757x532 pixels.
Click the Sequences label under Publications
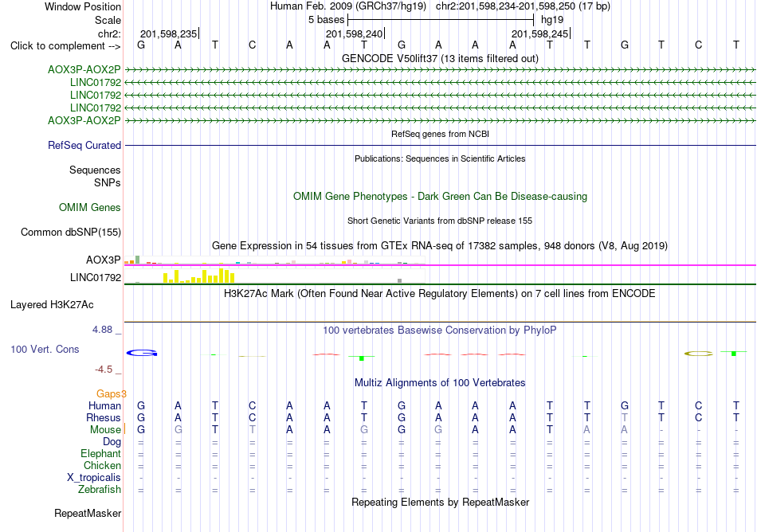(95, 170)
